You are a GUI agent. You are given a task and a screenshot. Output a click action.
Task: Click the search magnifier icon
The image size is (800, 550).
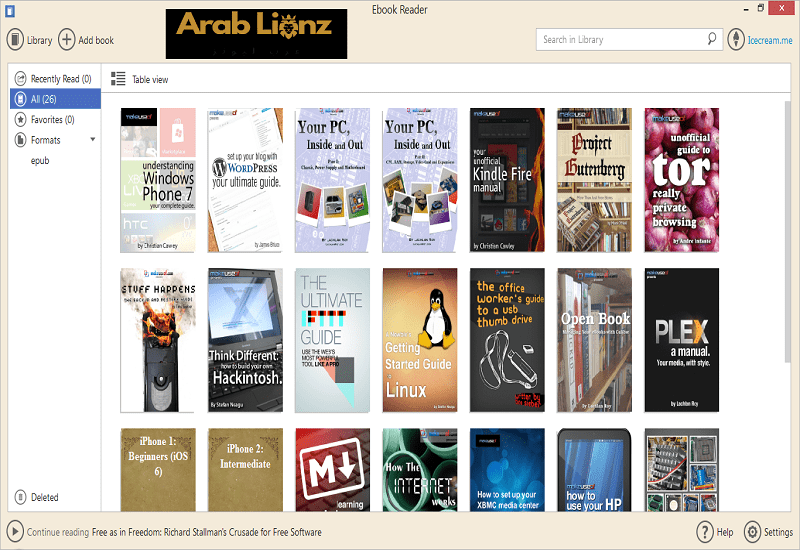712,39
